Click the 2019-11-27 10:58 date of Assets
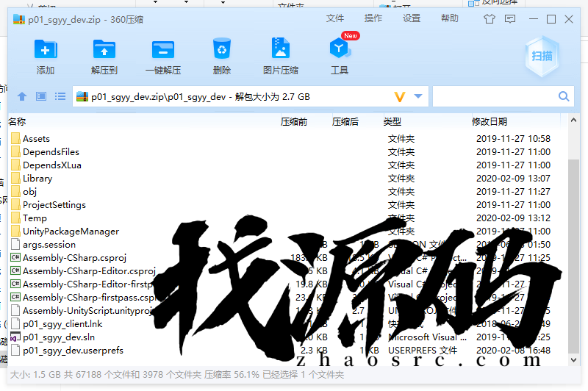The height and width of the screenshot is (391, 588). click(x=513, y=139)
